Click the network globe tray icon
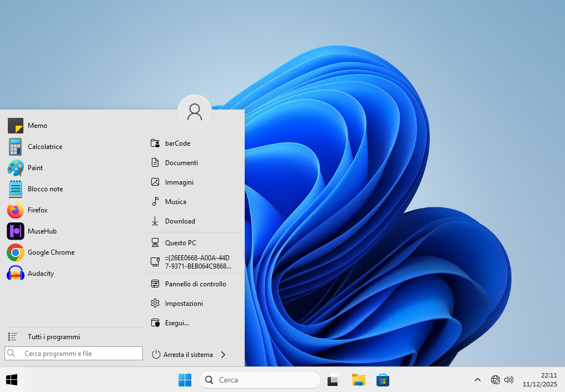Image resolution: width=565 pixels, height=392 pixels. click(495, 380)
